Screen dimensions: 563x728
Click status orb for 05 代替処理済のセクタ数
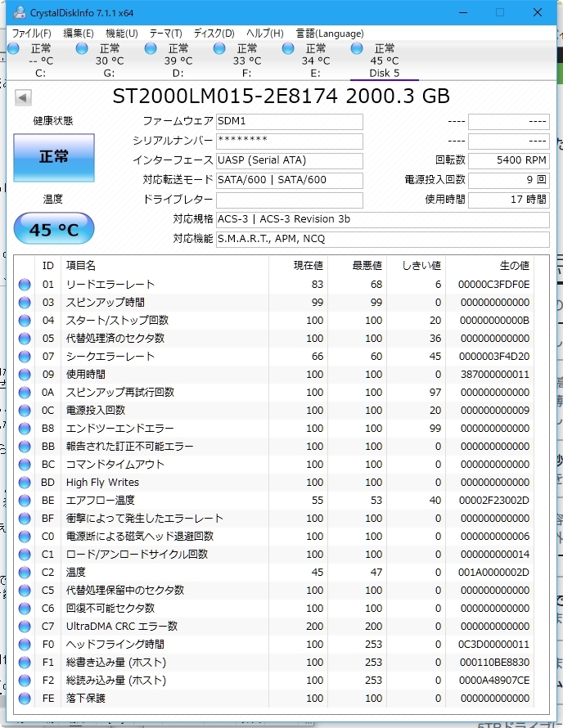tap(25, 339)
